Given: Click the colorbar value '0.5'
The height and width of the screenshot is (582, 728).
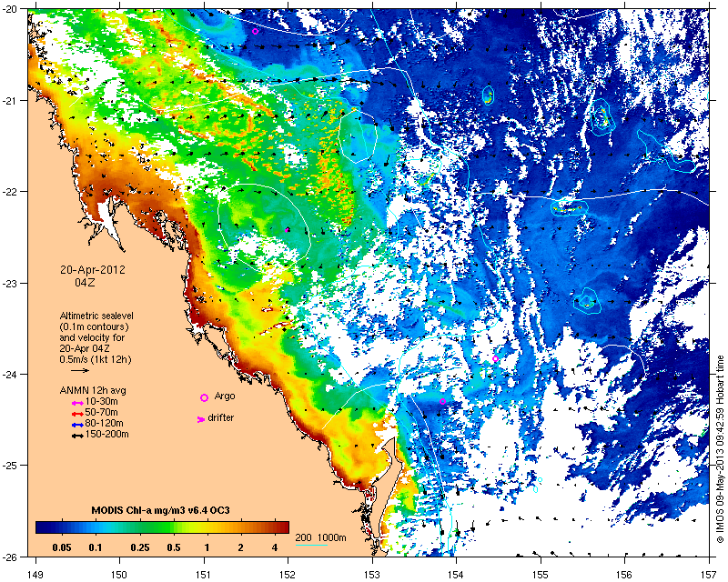Looking at the screenshot, I should coord(174,547).
